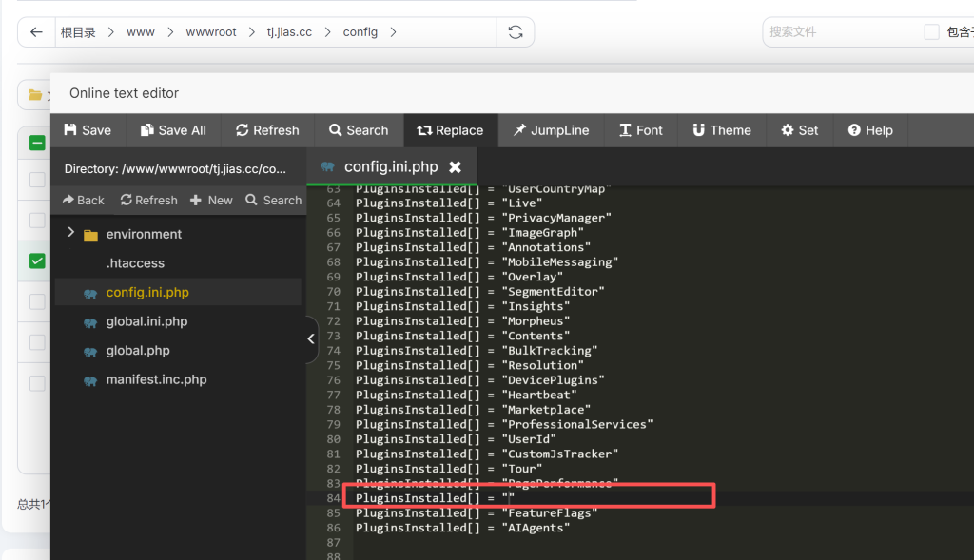
Task: Expand the environment folder chevron
Action: (x=70, y=233)
